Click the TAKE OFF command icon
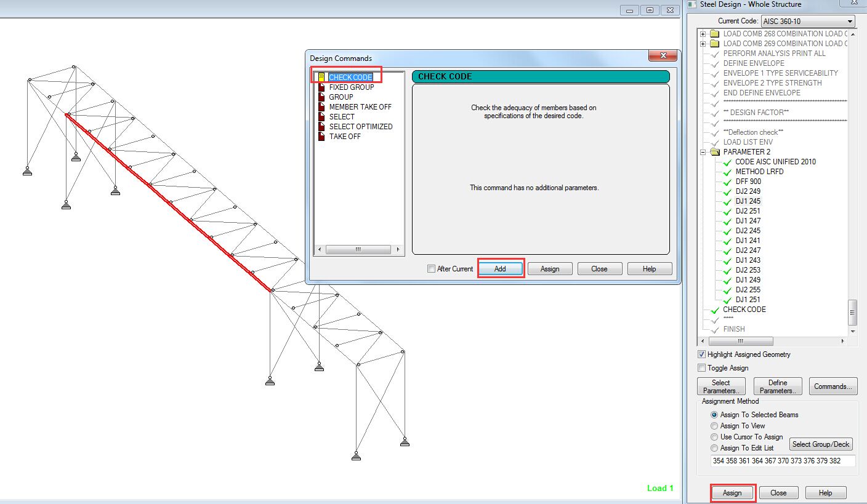This screenshot has width=867, height=504. pyautogui.click(x=321, y=137)
